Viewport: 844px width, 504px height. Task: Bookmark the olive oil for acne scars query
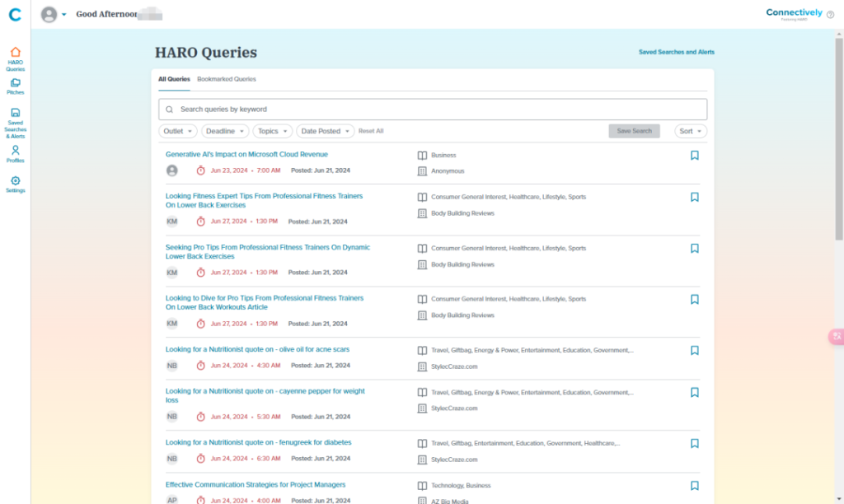coord(694,351)
